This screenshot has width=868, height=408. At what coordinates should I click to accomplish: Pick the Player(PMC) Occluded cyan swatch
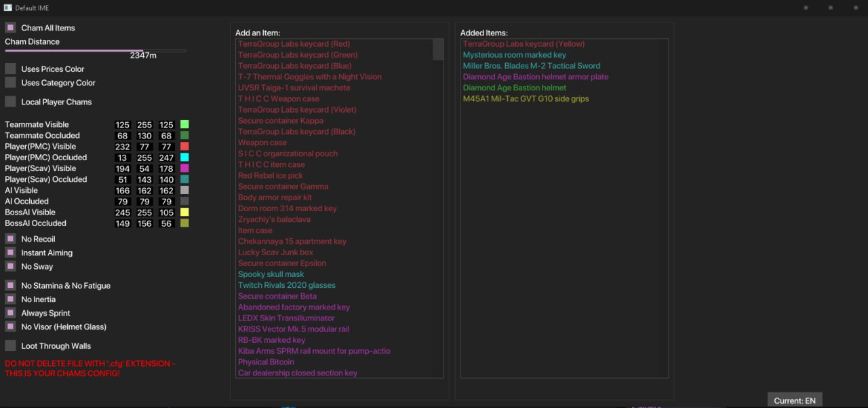pos(184,157)
